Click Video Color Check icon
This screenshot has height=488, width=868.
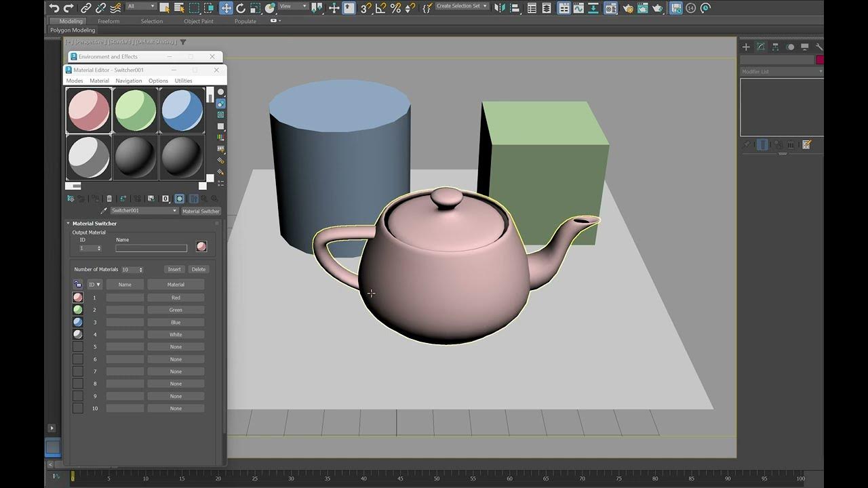pyautogui.click(x=220, y=137)
